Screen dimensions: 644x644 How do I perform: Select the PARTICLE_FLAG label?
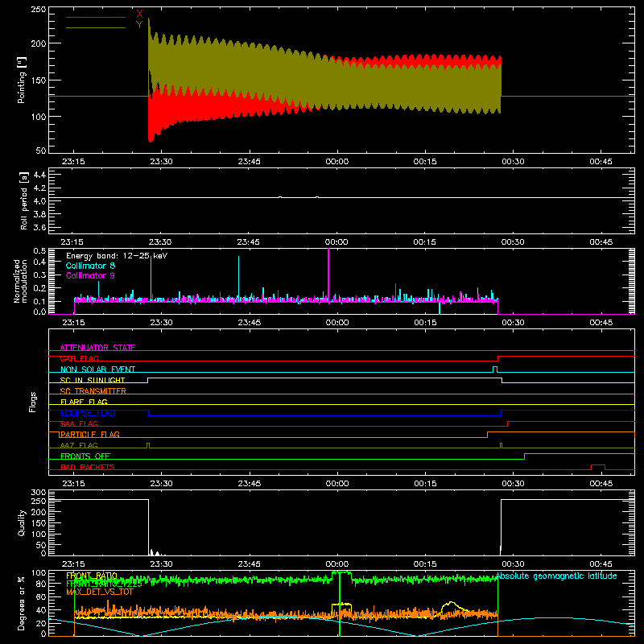(x=89, y=435)
